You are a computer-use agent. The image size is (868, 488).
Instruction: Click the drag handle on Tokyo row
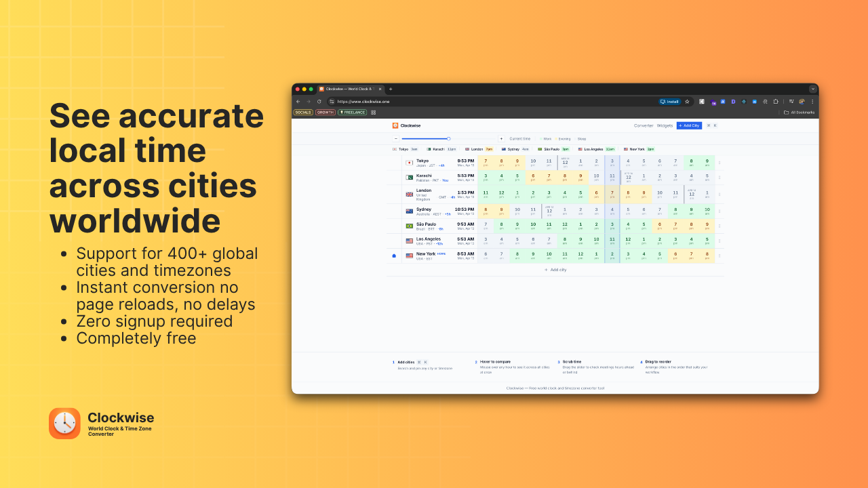click(719, 163)
